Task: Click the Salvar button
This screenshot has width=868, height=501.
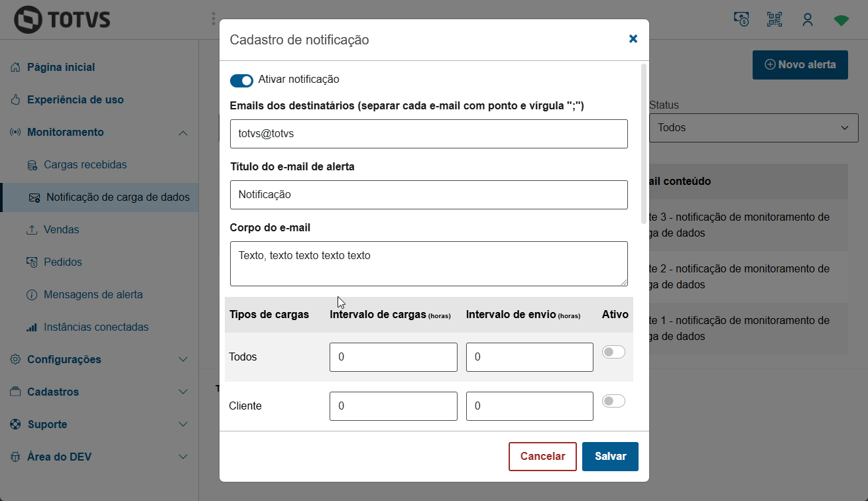Action: pyautogui.click(x=609, y=456)
